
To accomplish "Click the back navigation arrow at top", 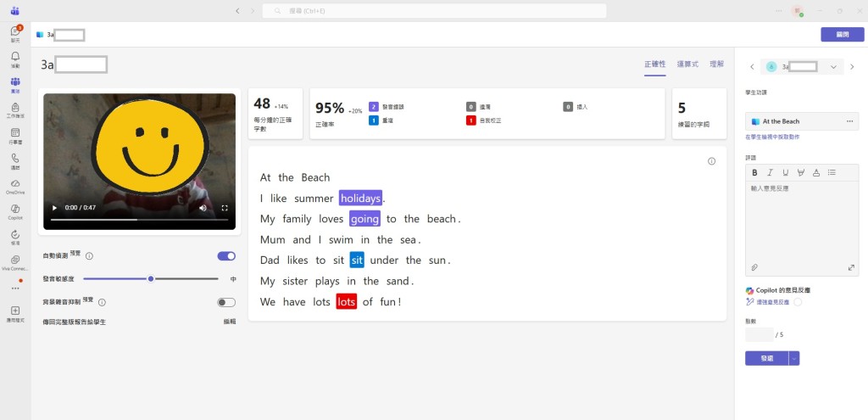I will point(237,10).
